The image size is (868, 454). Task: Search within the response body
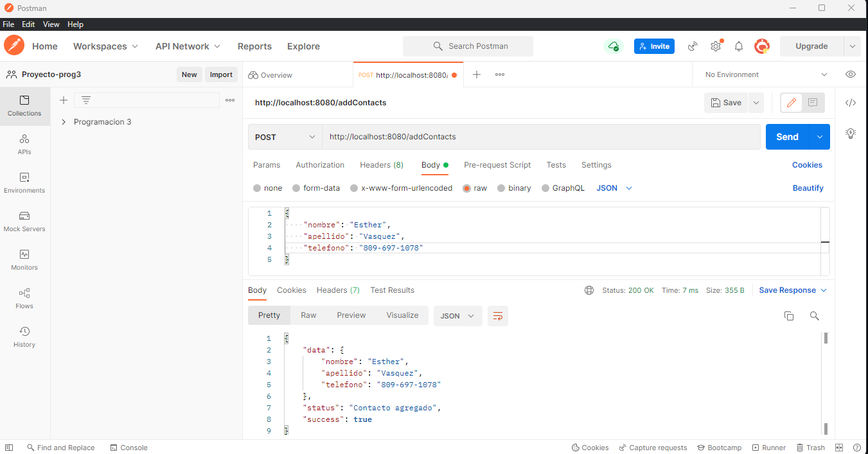pos(814,315)
